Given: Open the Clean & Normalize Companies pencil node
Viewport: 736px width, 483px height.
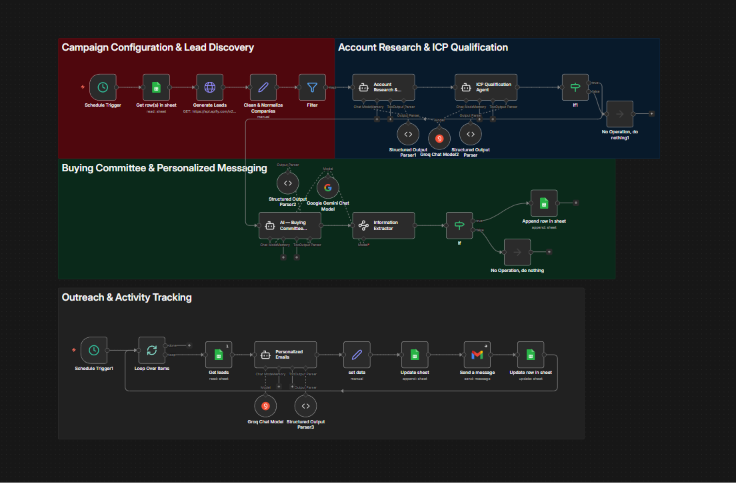Looking at the screenshot, I should click(x=263, y=87).
